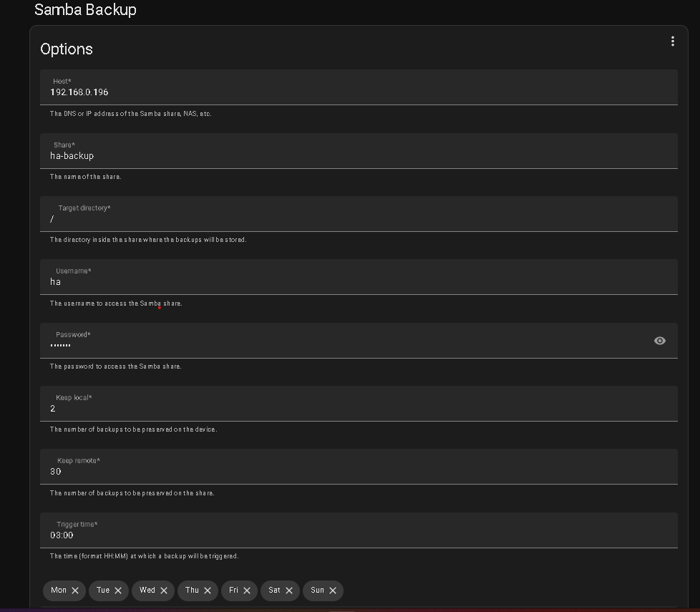This screenshot has width=700, height=612.
Task: Focus the Target directory field
Action: click(x=358, y=219)
